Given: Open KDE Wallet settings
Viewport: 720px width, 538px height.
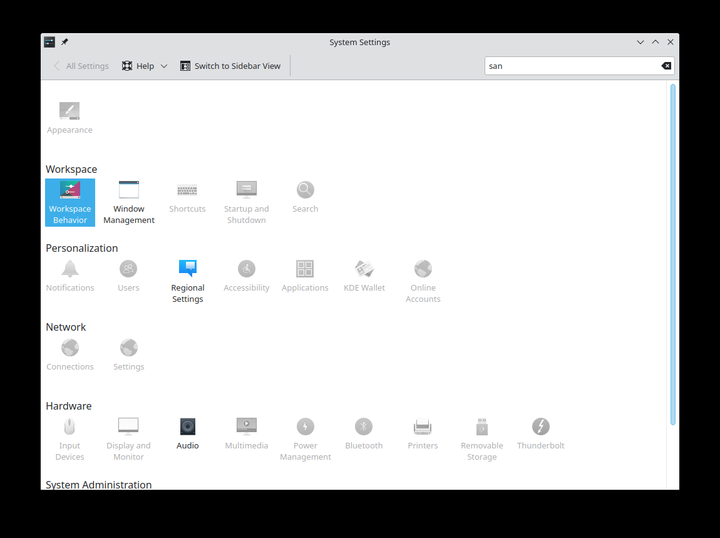Looking at the screenshot, I should tap(364, 276).
